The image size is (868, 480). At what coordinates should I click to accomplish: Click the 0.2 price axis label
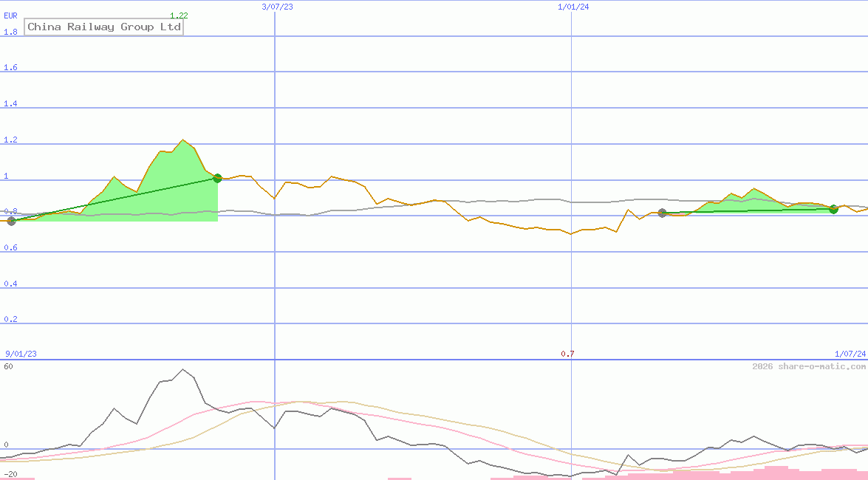10,318
